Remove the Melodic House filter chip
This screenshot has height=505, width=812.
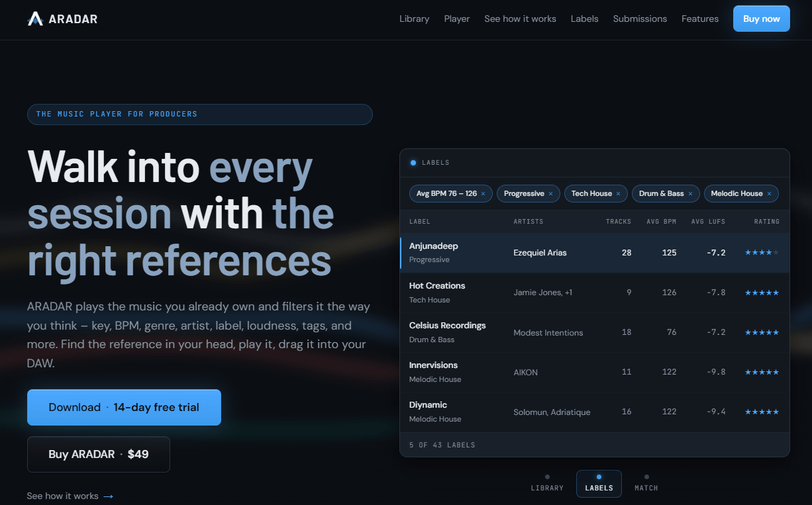(769, 194)
